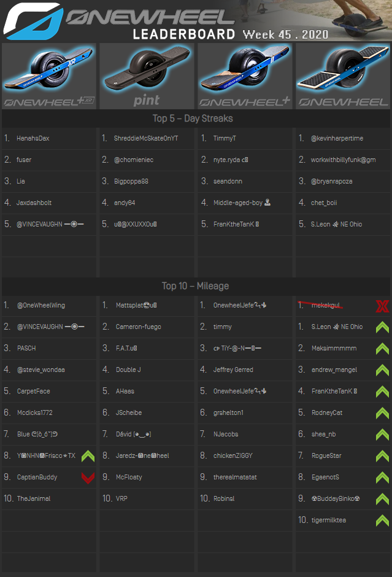Click the Top 10 – Mileage header
Screen dimensions: 392x577
tap(196, 286)
